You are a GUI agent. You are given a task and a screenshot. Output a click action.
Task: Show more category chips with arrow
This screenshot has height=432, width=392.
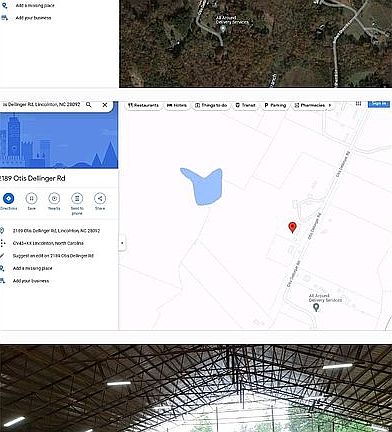click(x=330, y=105)
